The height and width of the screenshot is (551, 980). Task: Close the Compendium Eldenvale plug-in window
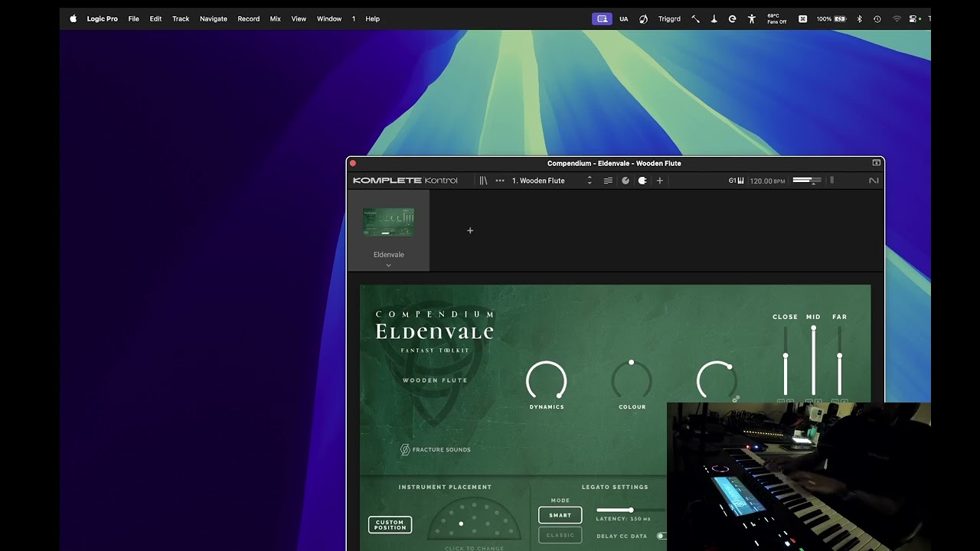(353, 163)
